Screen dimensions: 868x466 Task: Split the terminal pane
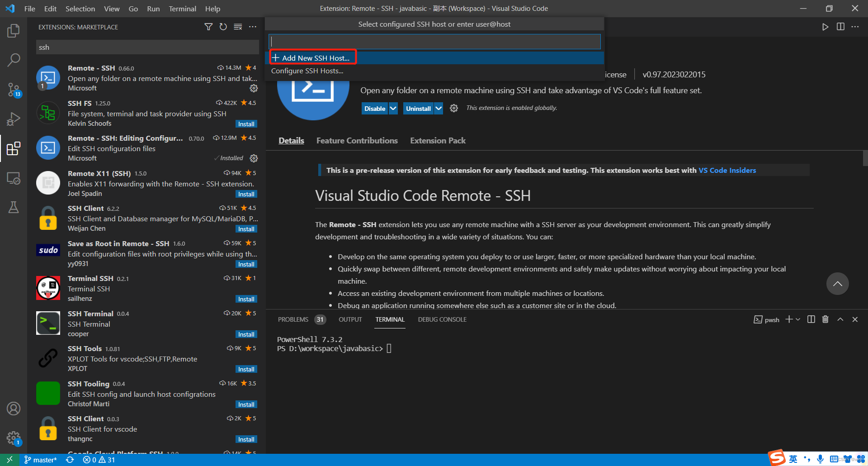[811, 319]
